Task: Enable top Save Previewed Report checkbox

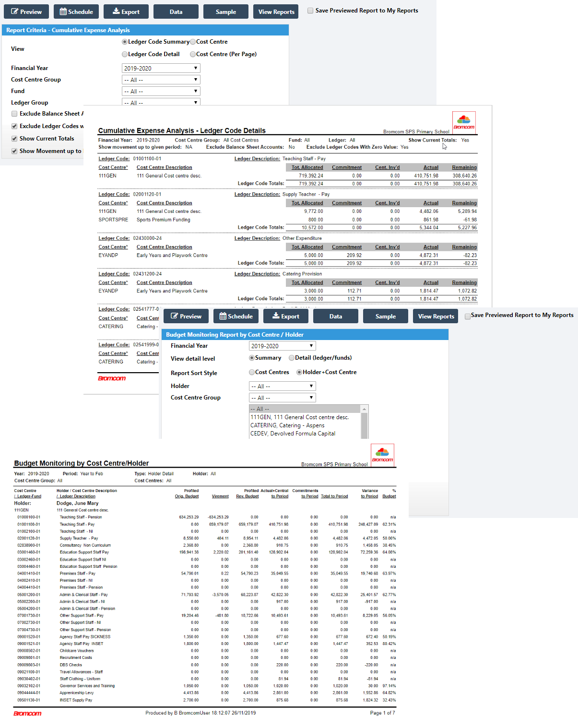Action: (x=310, y=11)
